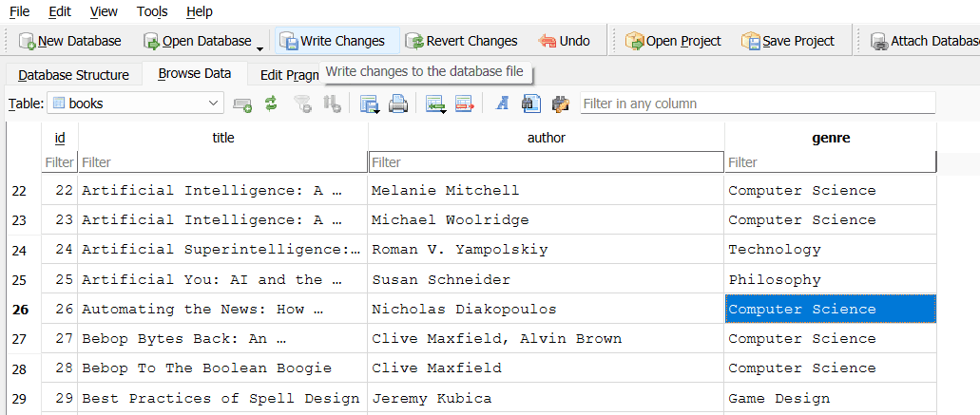
Task: Expand the Open Database dropdown arrow
Action: pyautogui.click(x=259, y=44)
